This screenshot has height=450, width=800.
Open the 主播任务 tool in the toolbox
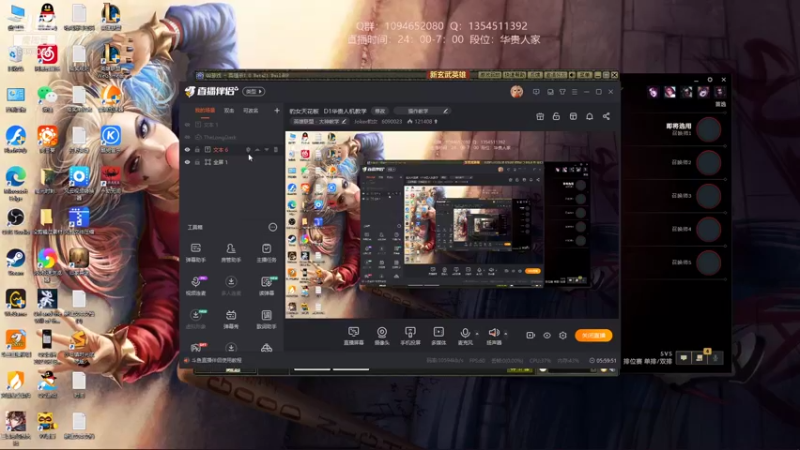click(x=266, y=253)
